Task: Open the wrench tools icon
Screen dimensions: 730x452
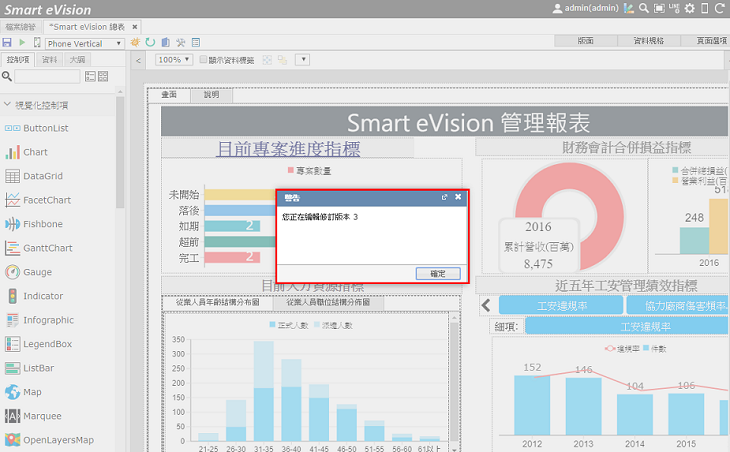Action: (x=181, y=43)
